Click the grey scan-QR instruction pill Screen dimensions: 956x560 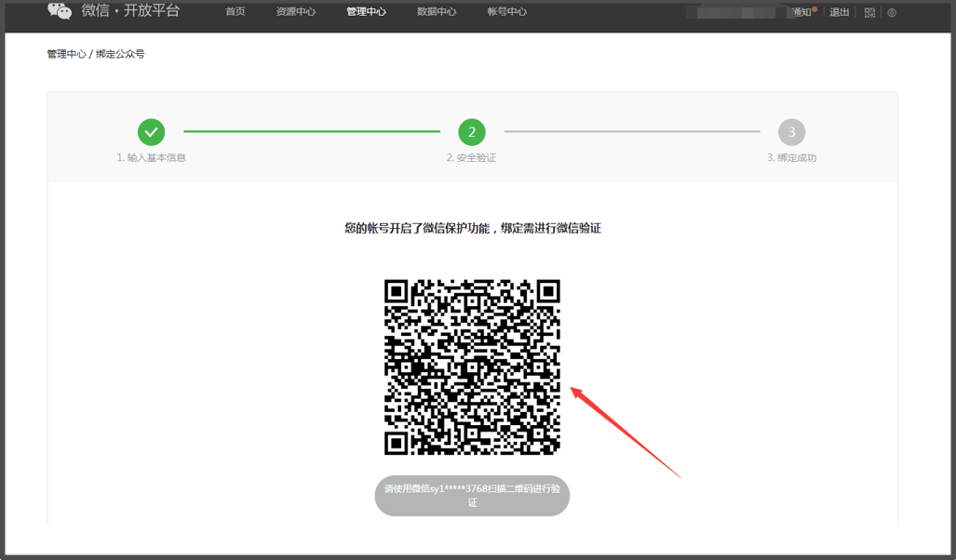coord(472,496)
